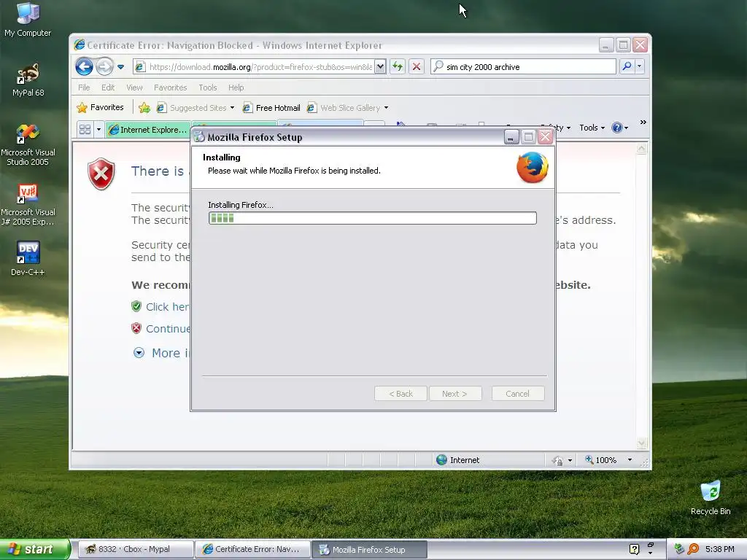747x560 pixels.
Task: Open the Favorites menu in menu bar
Action: pos(170,87)
